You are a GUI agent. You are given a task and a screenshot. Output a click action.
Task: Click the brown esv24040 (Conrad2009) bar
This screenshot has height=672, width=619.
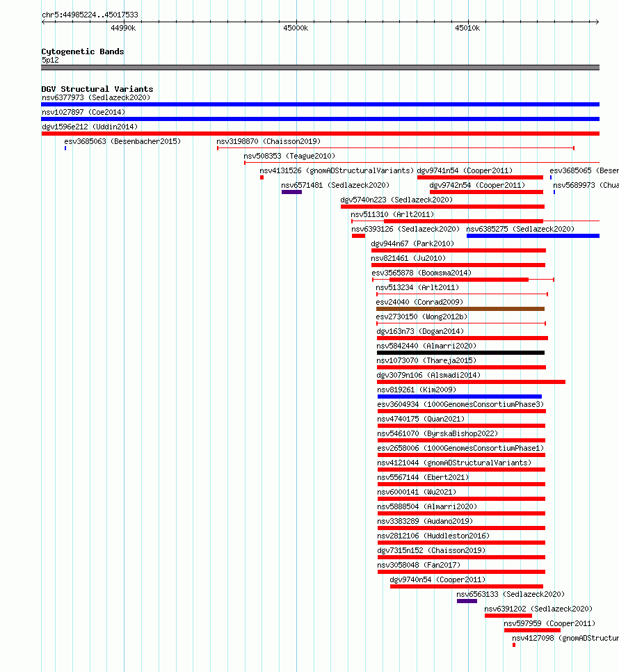(x=460, y=309)
